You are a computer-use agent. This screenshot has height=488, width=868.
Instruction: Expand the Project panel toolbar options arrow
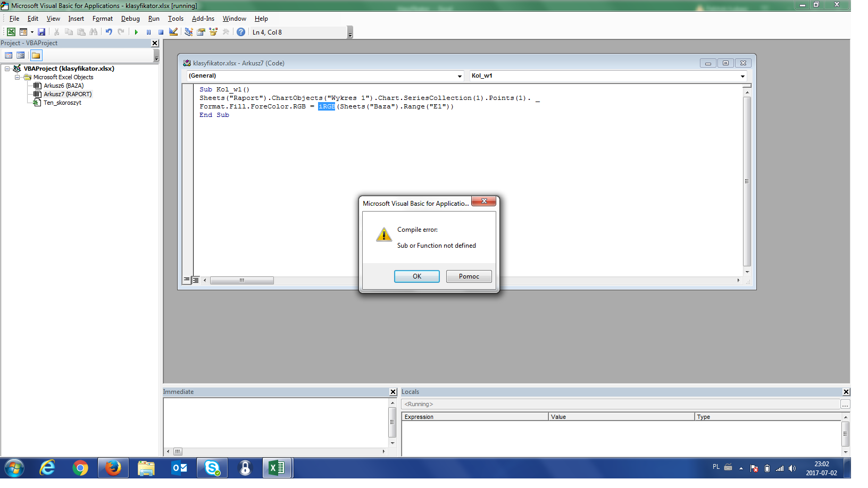tap(156, 56)
